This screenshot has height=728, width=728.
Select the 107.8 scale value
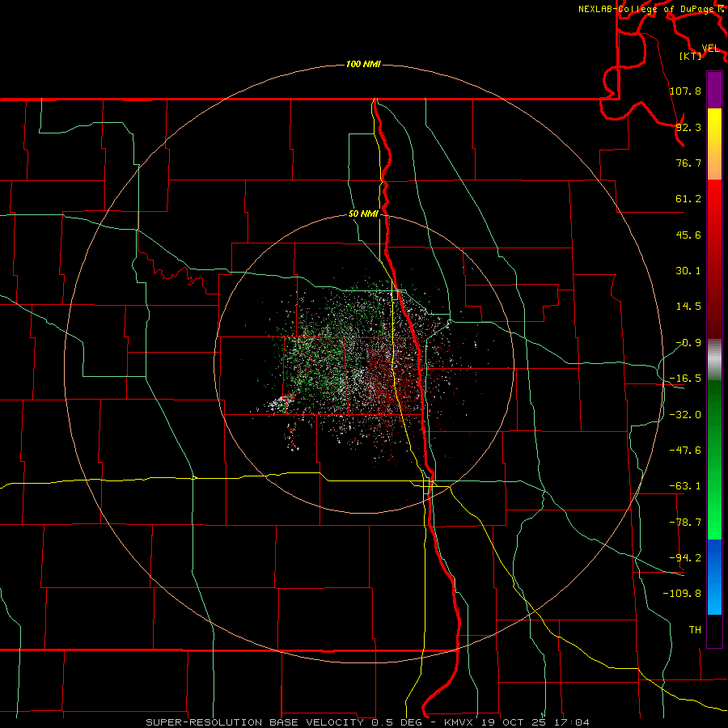(685, 91)
